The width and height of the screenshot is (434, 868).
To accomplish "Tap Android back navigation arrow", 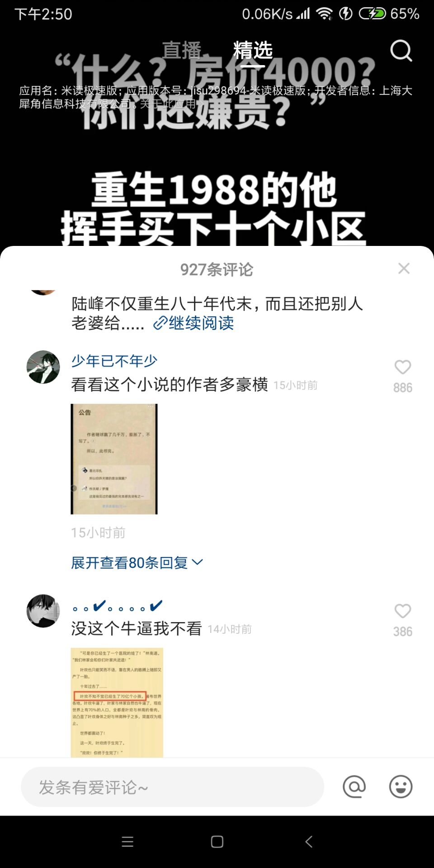I will [309, 841].
